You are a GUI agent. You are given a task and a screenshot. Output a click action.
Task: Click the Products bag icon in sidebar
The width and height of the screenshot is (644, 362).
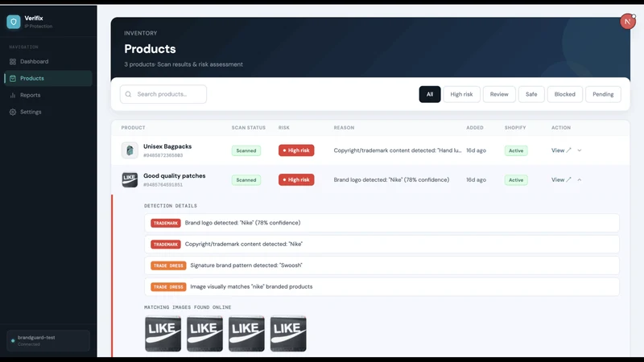[x=13, y=78]
